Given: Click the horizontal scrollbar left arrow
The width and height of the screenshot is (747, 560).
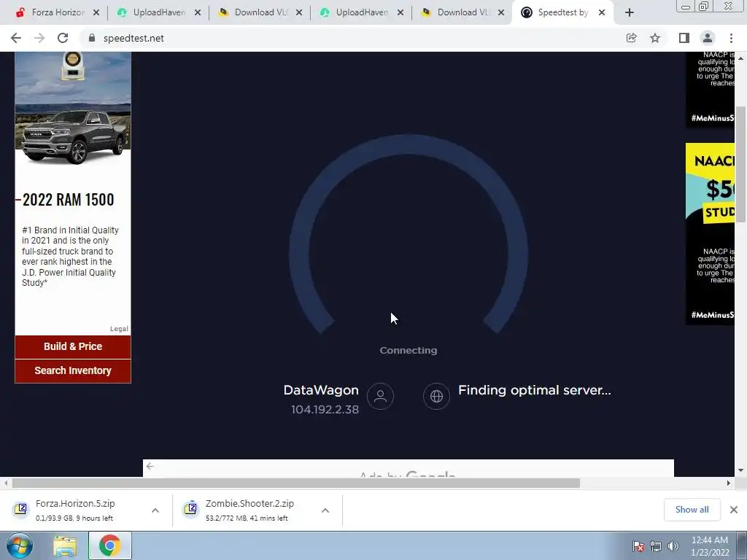Looking at the screenshot, I should click(6, 483).
